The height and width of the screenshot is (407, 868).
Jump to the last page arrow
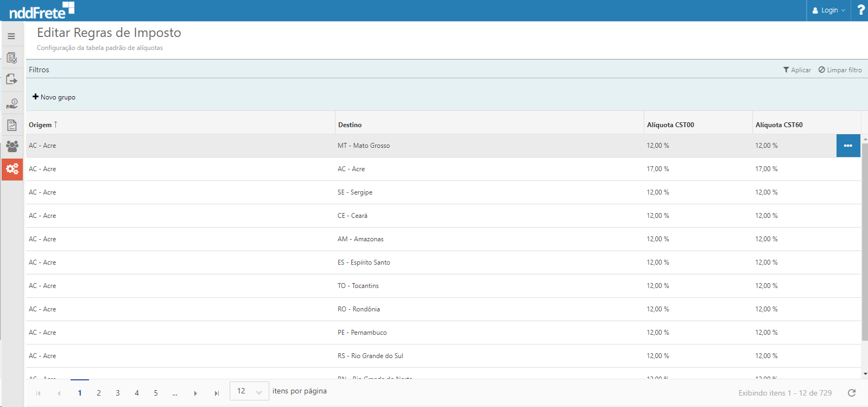tap(217, 393)
